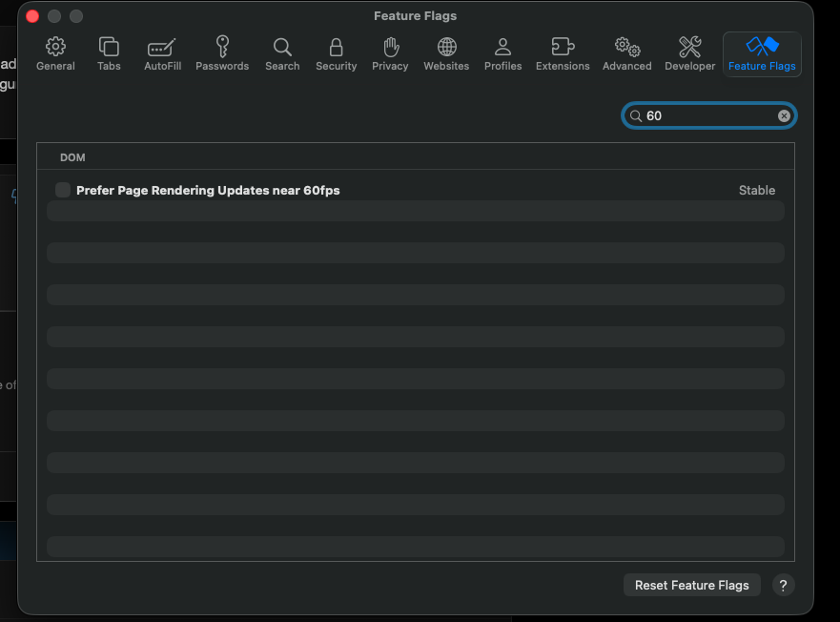Open the AutoFill settings pane

click(162, 54)
